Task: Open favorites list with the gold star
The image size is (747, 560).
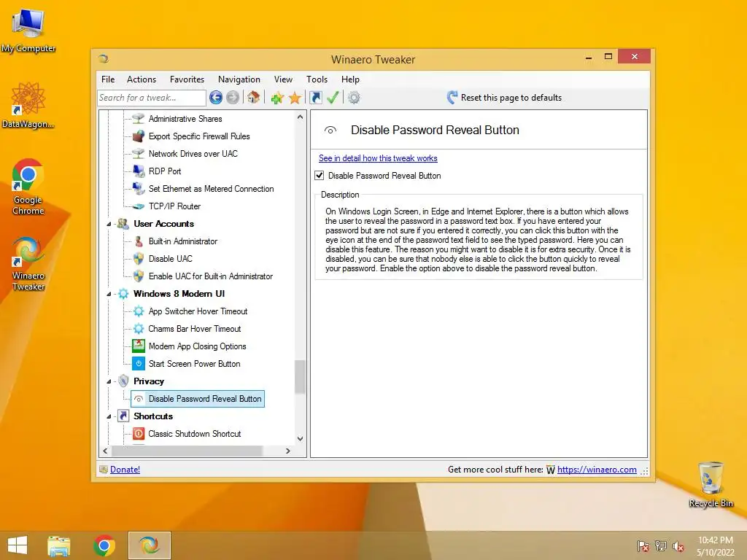Action: (295, 98)
